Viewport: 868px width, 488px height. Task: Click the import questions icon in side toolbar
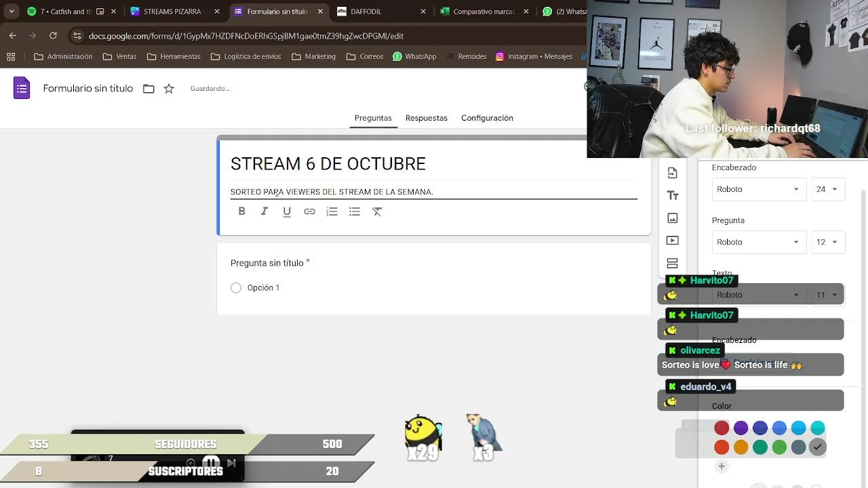tap(673, 173)
